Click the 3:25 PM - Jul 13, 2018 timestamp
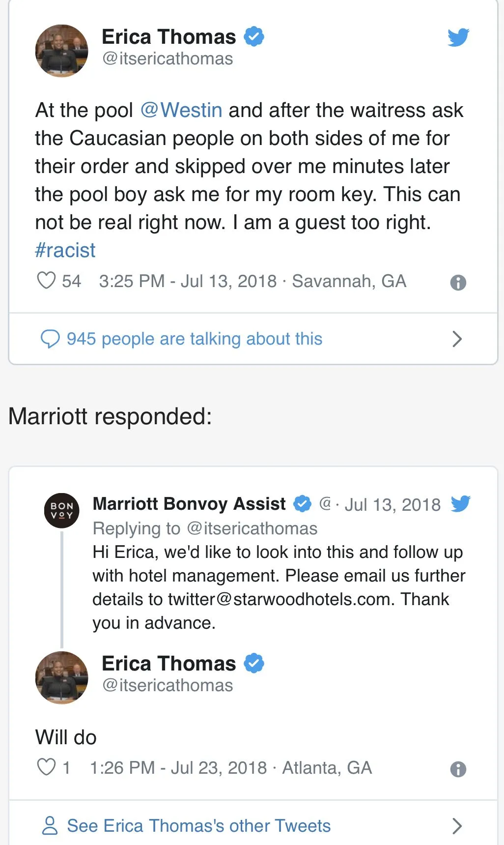The height and width of the screenshot is (845, 504). tap(188, 281)
